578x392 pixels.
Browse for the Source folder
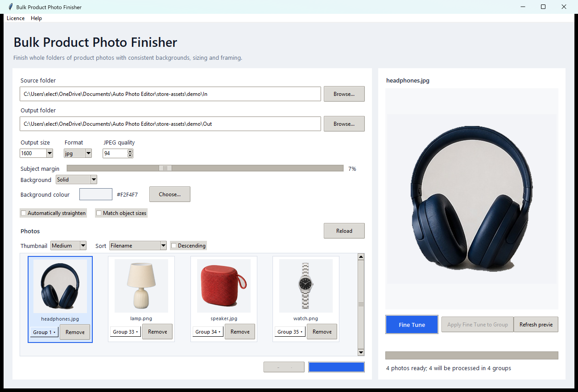point(344,94)
